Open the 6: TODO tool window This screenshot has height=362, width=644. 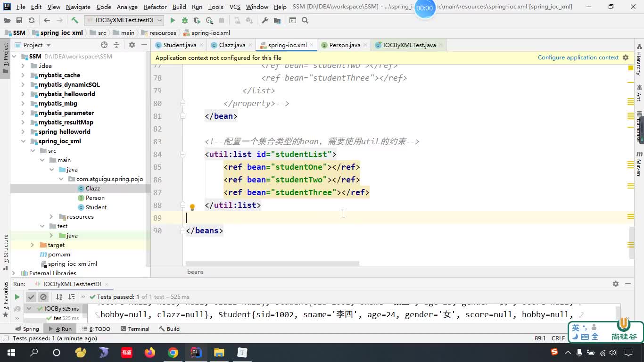click(x=96, y=329)
